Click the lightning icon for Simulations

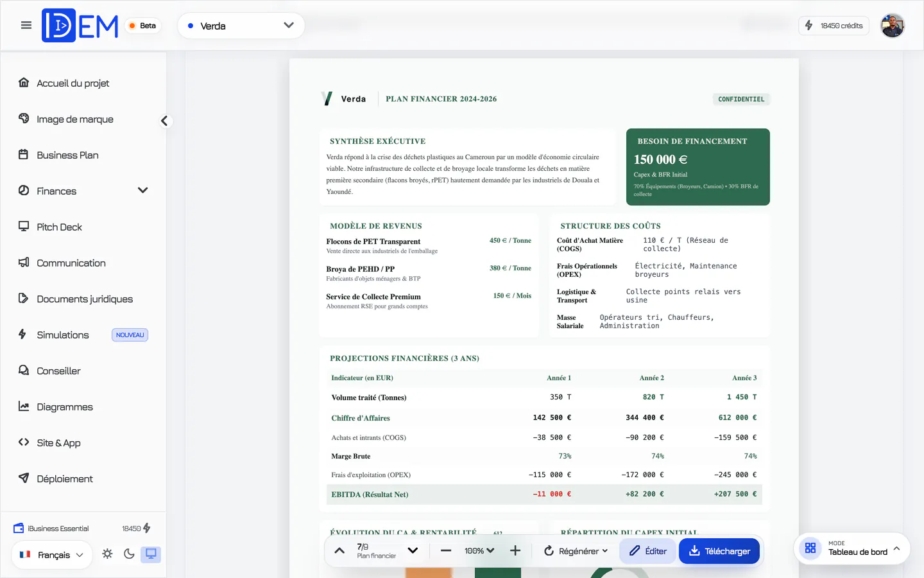tap(22, 334)
